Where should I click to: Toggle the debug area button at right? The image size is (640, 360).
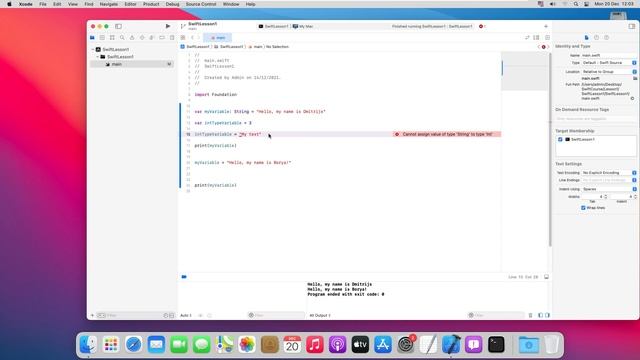(x=546, y=277)
